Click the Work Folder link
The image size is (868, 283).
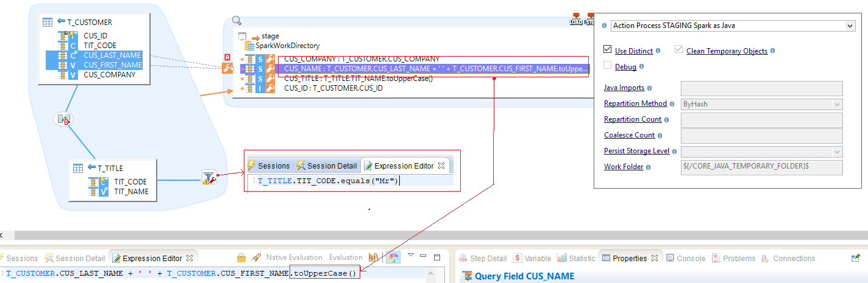tap(624, 167)
